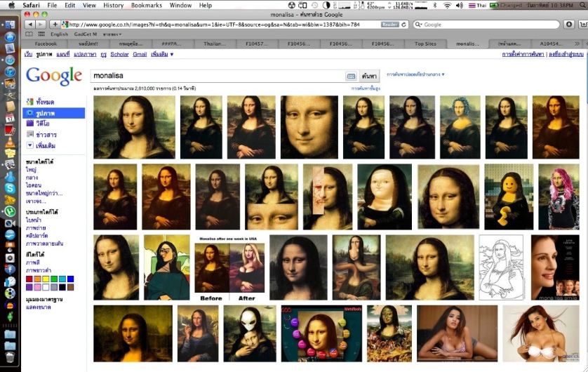This screenshot has height=372, width=588.
Task: Filter by ใบหน้า type
Action: (x=34, y=220)
